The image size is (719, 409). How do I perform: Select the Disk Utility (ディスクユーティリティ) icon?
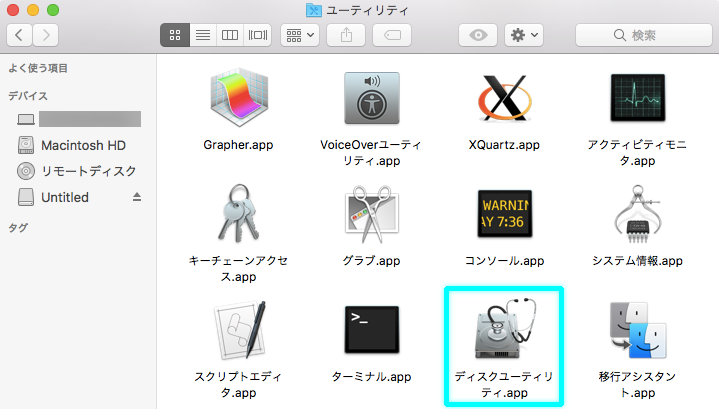point(504,328)
